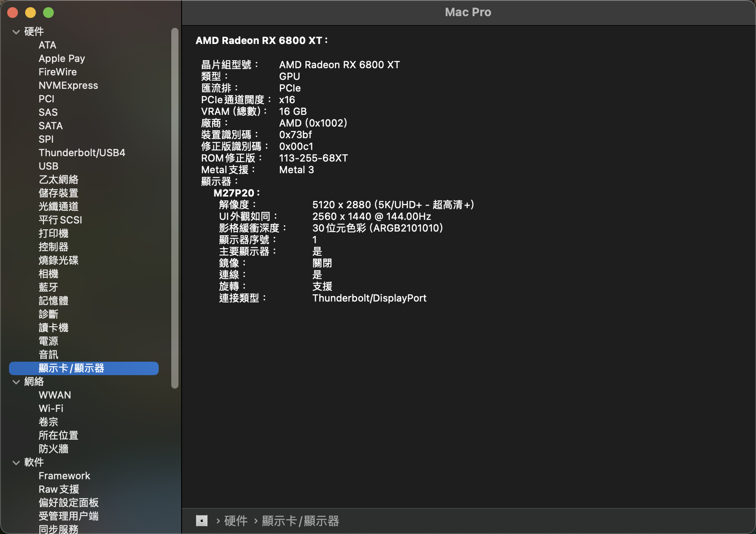Click the Metal 3 support value

coord(296,170)
